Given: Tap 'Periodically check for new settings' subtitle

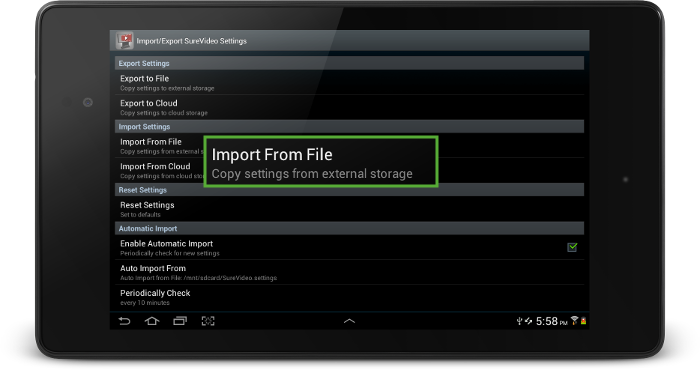Looking at the screenshot, I should 170,253.
